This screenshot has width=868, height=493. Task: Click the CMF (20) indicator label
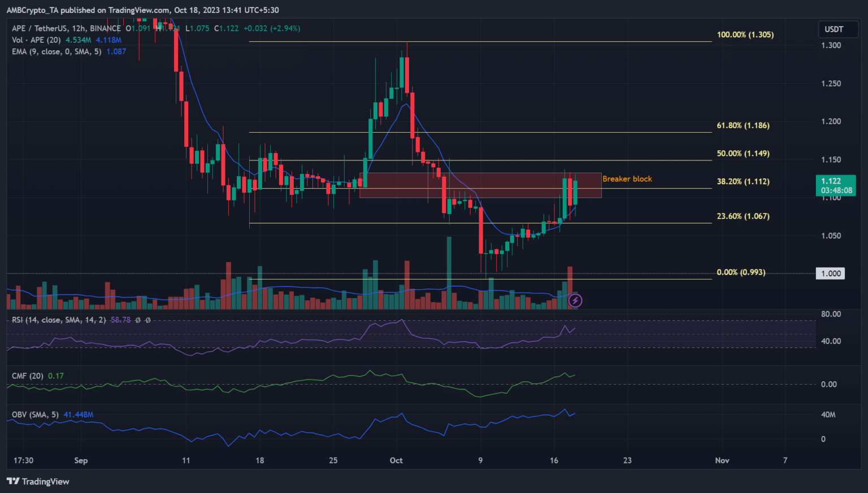pyautogui.click(x=28, y=376)
